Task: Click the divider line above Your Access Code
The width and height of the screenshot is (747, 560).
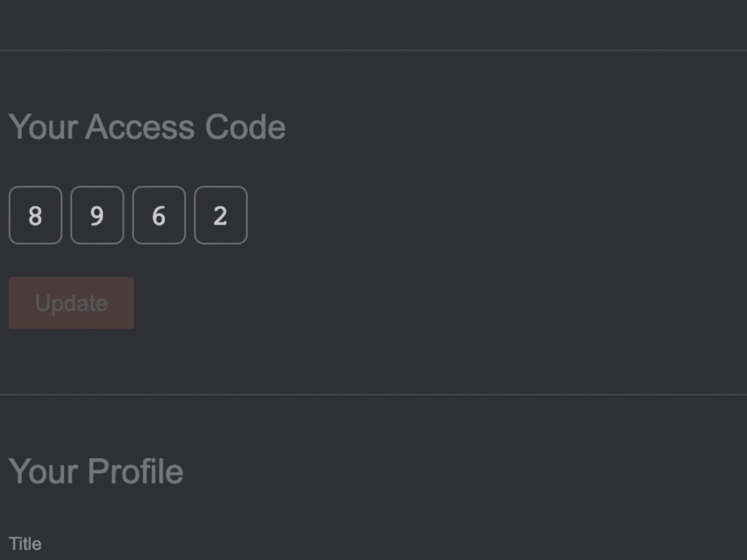Action: click(373, 50)
